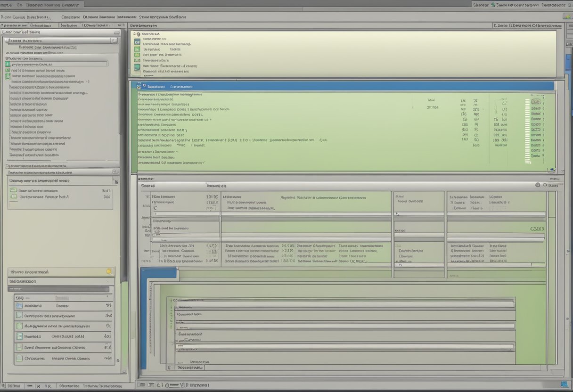
Task: Click the labeled button at the bottom of the nested window
Action: coord(190,367)
